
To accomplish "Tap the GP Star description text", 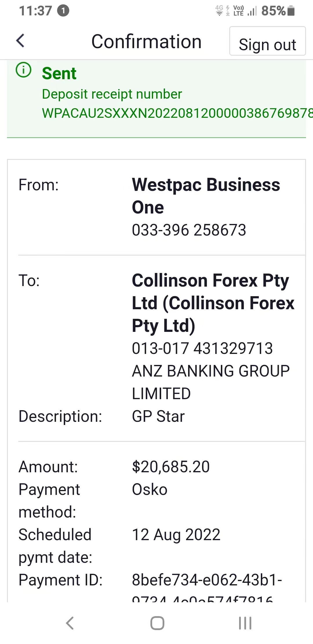I will point(158,416).
